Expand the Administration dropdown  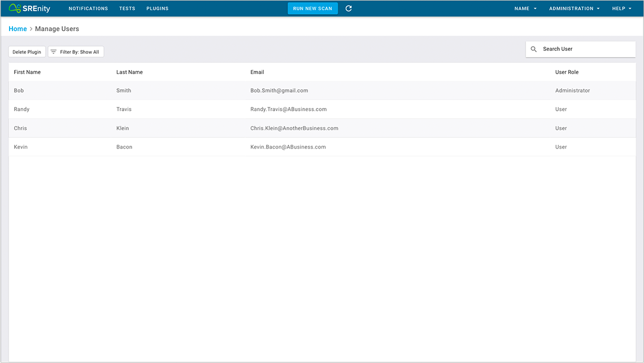coord(574,8)
